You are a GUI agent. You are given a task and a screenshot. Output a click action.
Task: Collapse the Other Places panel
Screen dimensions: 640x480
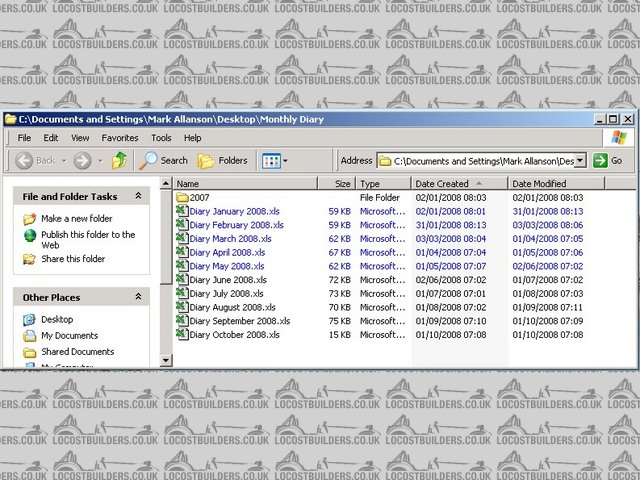coord(137,297)
